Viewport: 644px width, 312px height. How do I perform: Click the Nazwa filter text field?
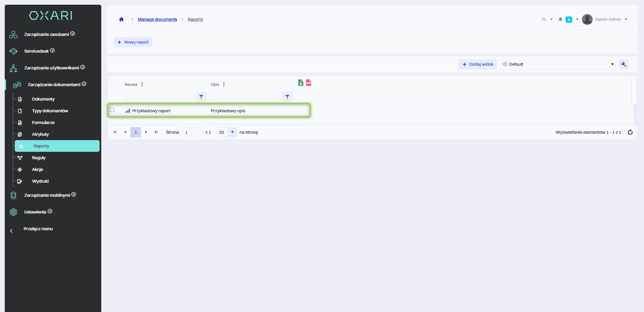click(x=160, y=97)
